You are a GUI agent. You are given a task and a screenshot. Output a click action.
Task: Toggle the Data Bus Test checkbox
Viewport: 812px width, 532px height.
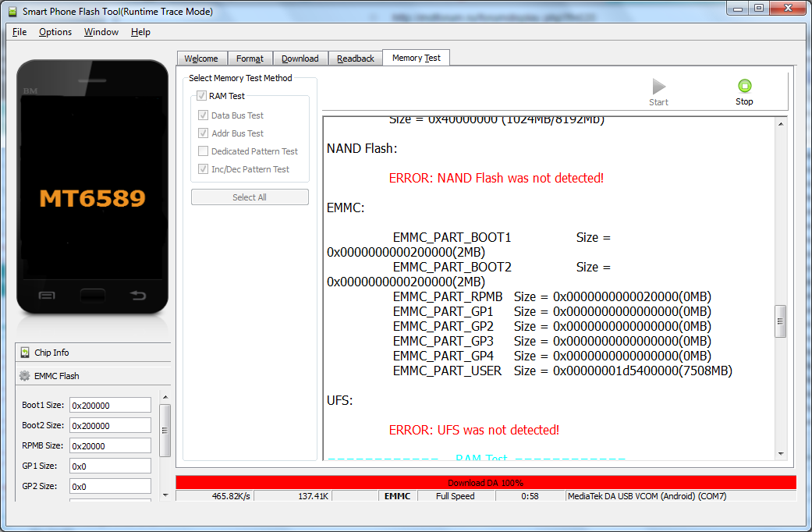click(204, 115)
